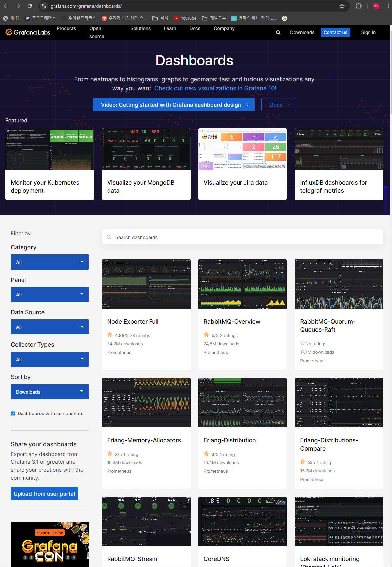Click the Contact us button
392x567 pixels.
335,32
